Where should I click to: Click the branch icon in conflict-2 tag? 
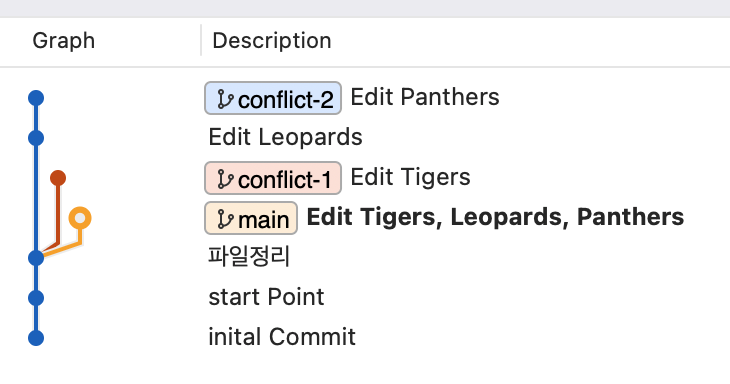[225, 99]
